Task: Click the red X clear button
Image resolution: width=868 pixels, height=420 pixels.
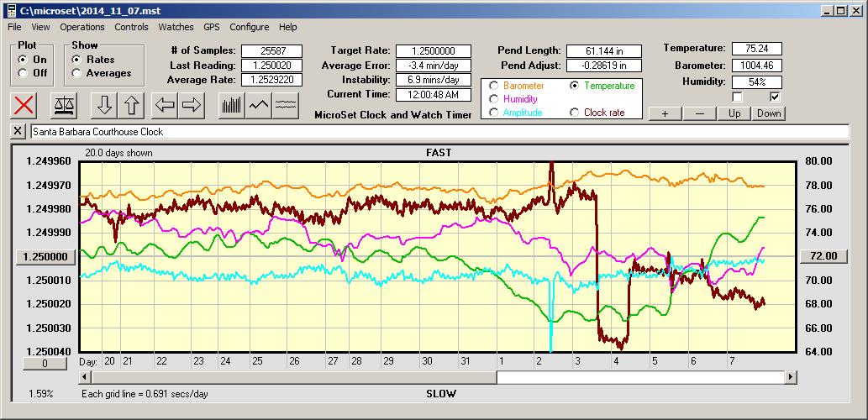Action: 25,105
